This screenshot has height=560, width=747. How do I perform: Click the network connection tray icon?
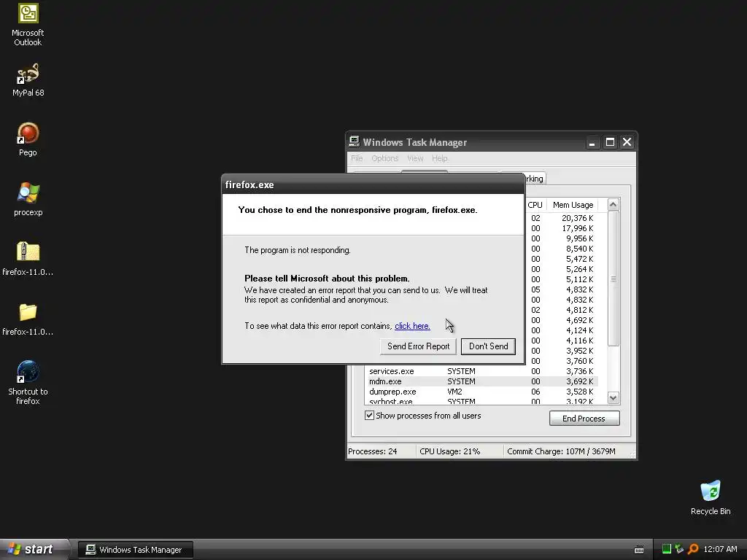pos(679,549)
